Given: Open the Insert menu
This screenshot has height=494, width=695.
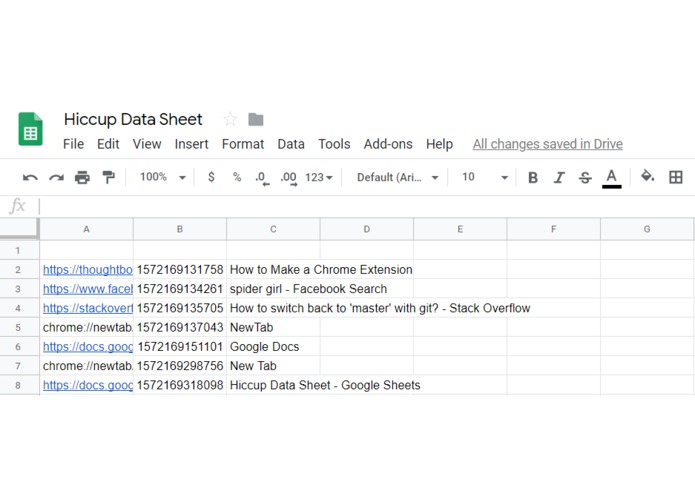Looking at the screenshot, I should 191,144.
